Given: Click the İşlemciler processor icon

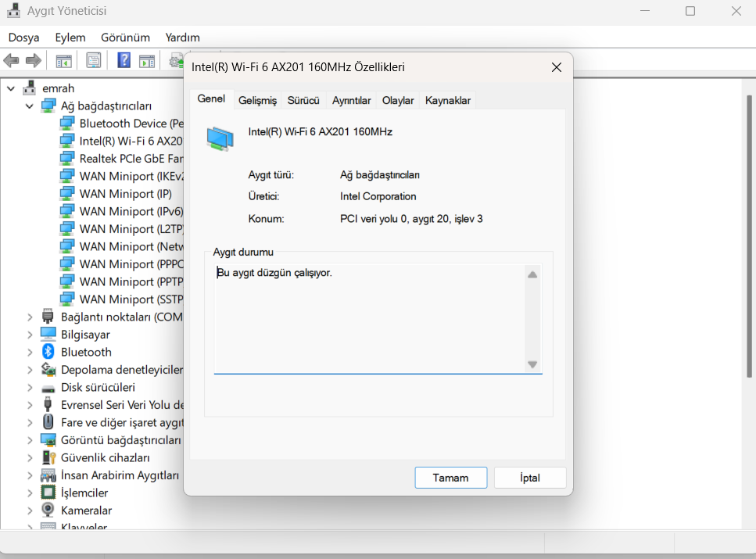Looking at the screenshot, I should [x=48, y=493].
